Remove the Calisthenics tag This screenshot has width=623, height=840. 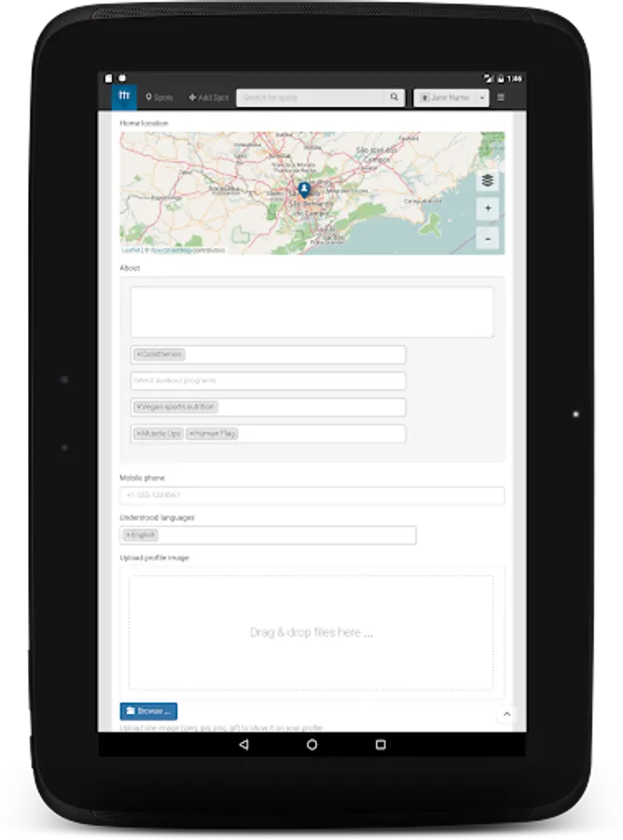(139, 355)
